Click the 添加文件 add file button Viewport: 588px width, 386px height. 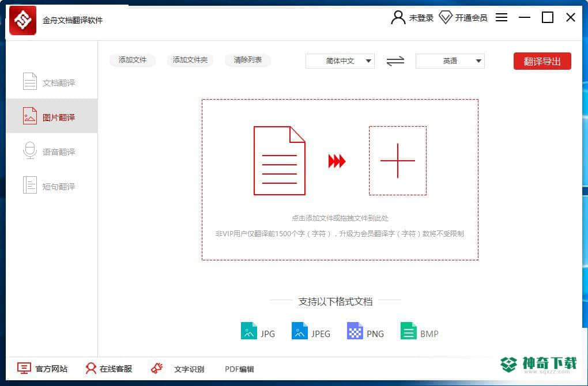click(133, 60)
